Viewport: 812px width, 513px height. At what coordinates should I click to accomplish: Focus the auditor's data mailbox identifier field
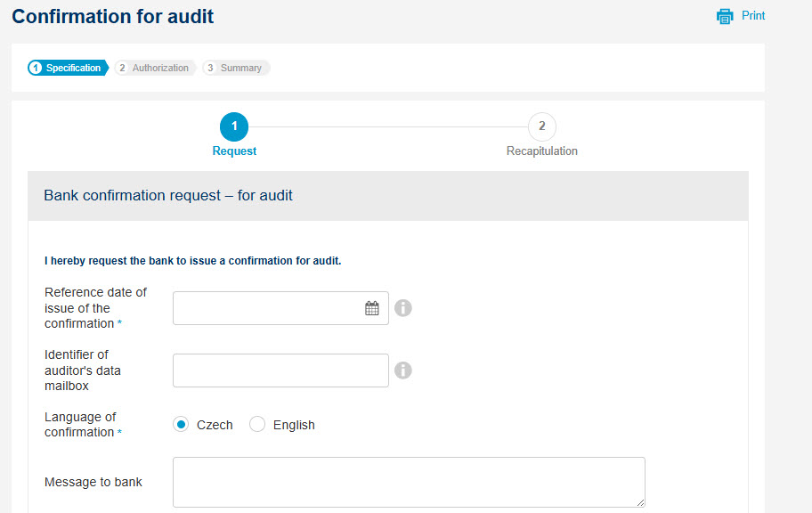pyautogui.click(x=280, y=370)
